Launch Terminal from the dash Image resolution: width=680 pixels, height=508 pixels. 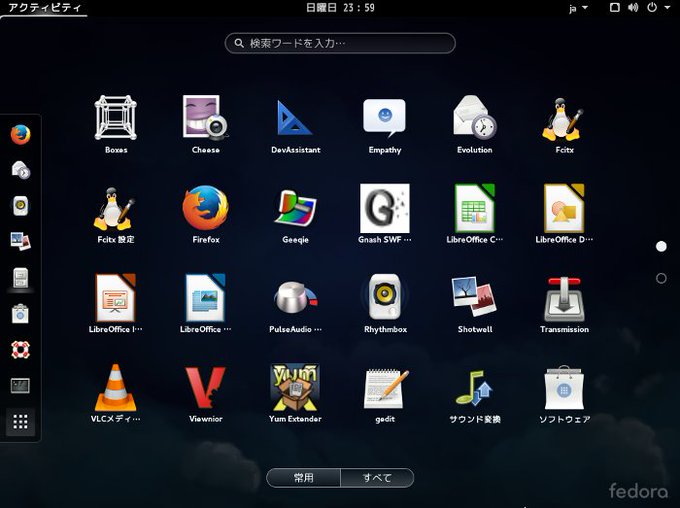click(20, 385)
